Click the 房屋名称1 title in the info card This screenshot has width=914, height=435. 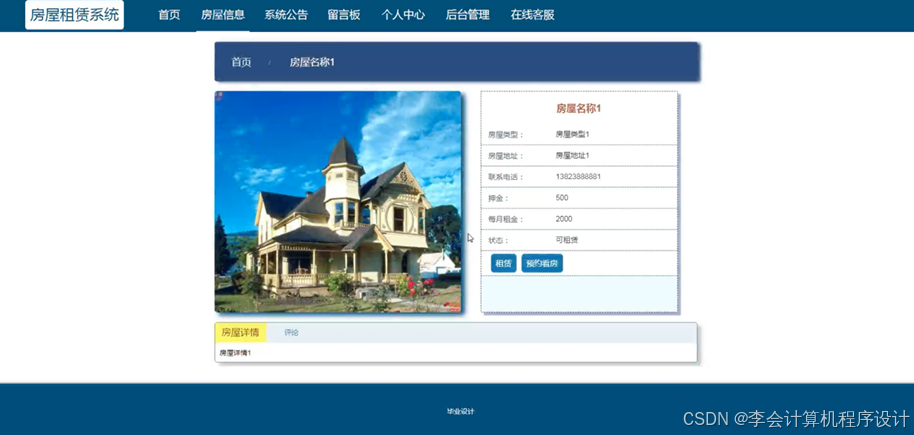point(578,108)
